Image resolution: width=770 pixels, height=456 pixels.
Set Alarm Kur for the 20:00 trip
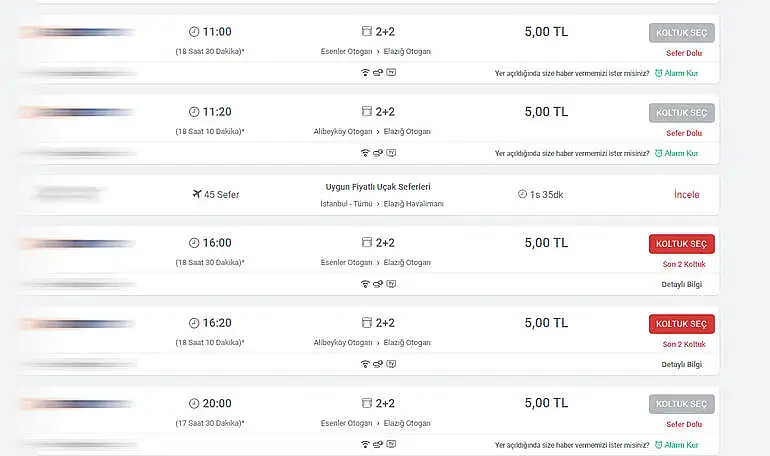pyautogui.click(x=676, y=444)
